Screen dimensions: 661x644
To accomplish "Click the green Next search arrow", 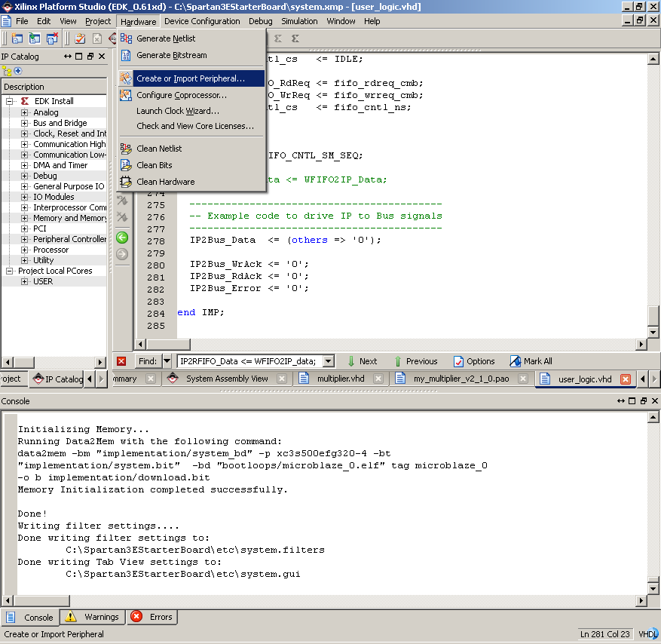I will pyautogui.click(x=351, y=361).
